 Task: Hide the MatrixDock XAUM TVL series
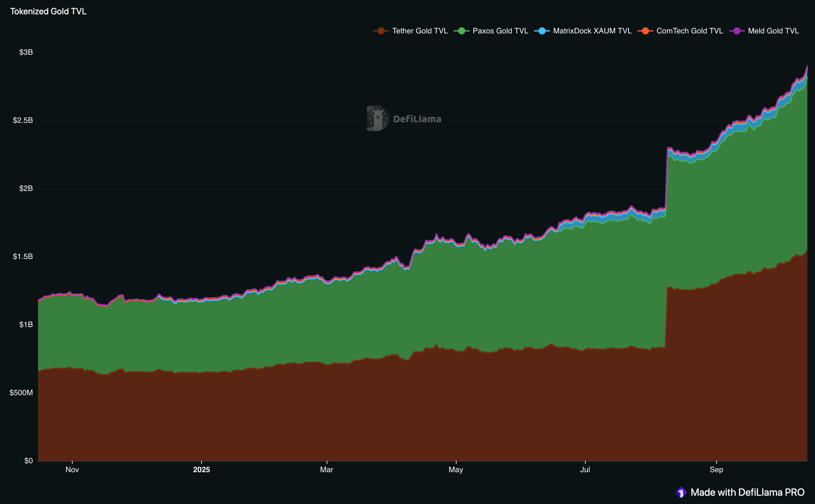coord(592,31)
